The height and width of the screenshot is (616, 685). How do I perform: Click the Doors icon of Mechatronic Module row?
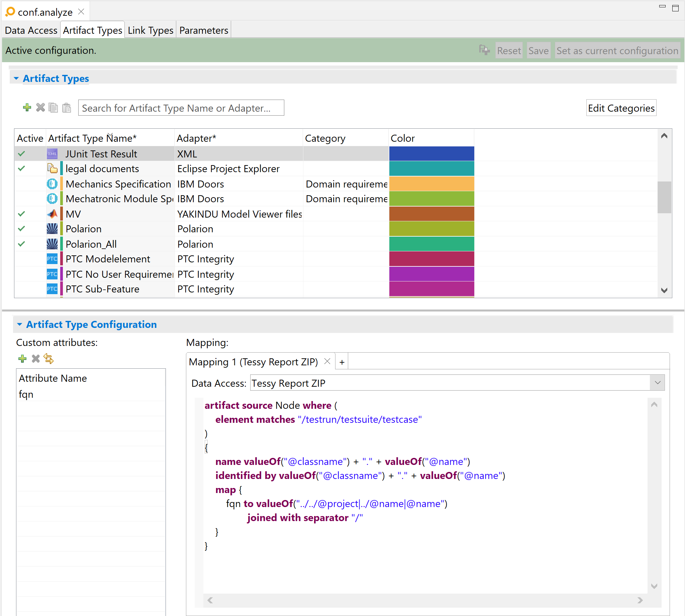tap(52, 199)
